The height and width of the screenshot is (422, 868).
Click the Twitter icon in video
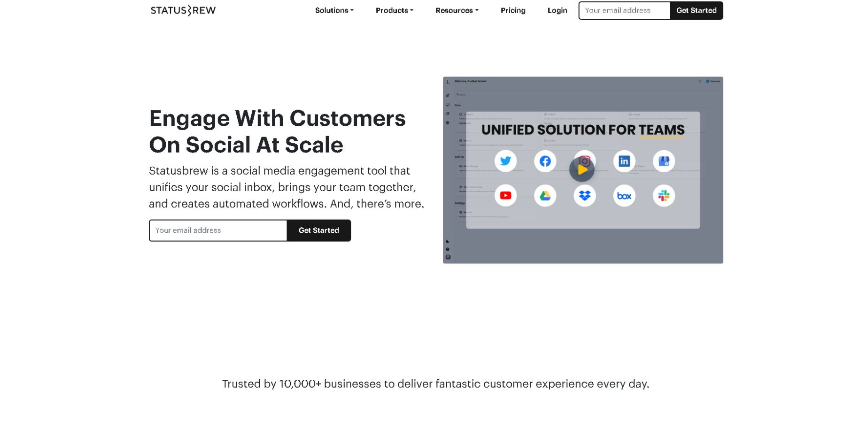tap(505, 161)
